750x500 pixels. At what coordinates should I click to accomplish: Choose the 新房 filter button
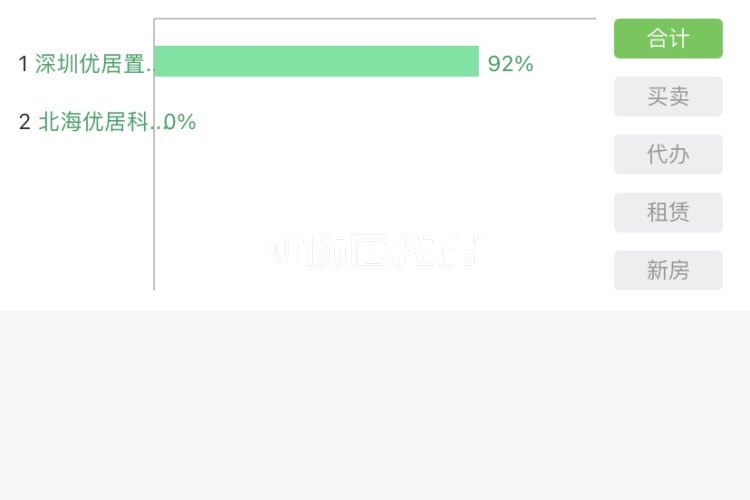[x=668, y=270]
